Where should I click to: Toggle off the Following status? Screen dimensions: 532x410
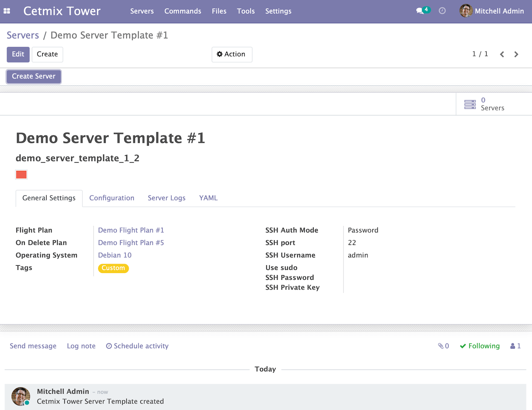(480, 346)
